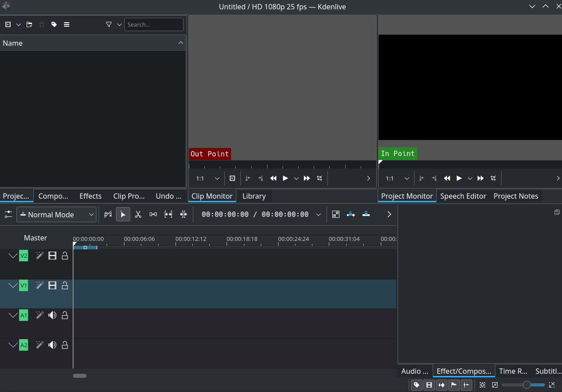Set zone in on Clip Monitor
The height and width of the screenshot is (392, 562).
point(248,178)
